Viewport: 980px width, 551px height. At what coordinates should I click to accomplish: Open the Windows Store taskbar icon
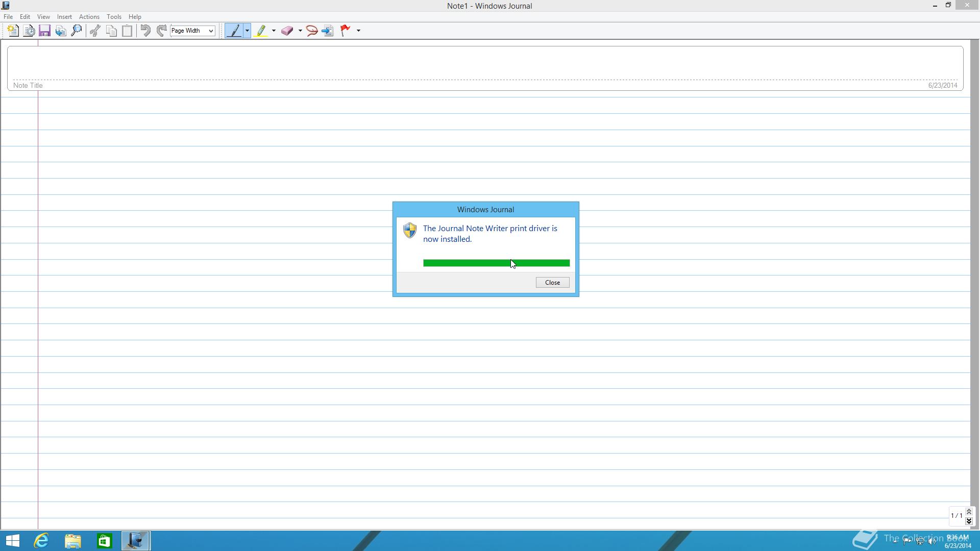(104, 541)
